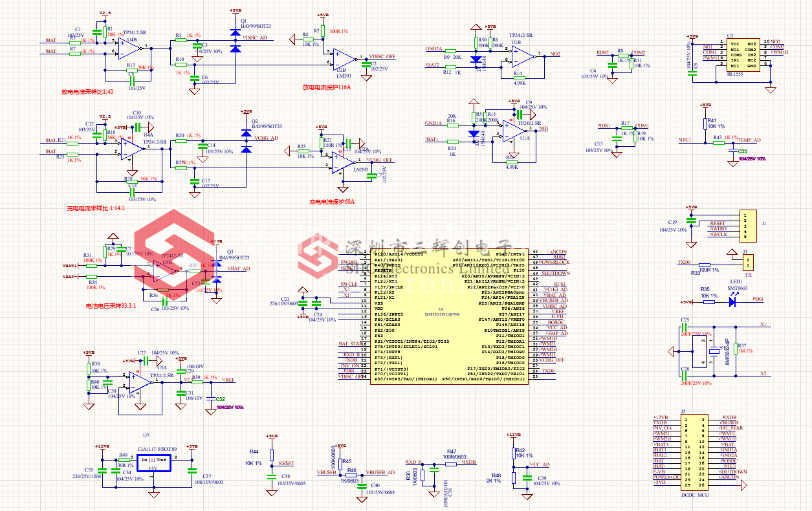The width and height of the screenshot is (812, 511).
Task: Click the TEMP_AD net label
Action: pos(750,140)
